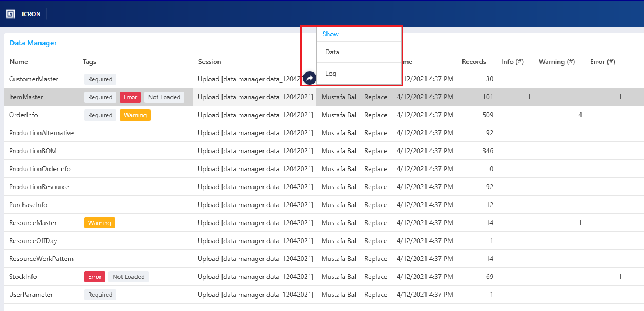Select Data from the Show menu

(x=332, y=52)
